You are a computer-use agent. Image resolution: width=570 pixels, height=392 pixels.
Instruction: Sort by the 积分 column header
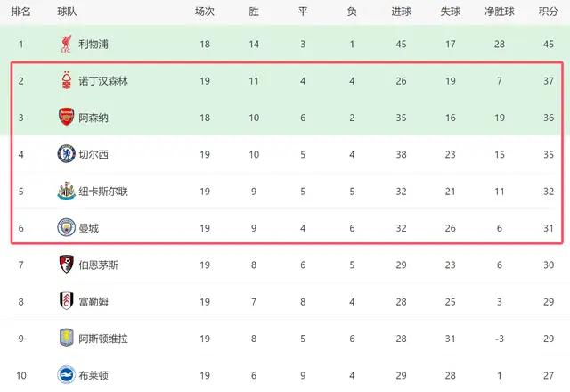[x=549, y=12]
